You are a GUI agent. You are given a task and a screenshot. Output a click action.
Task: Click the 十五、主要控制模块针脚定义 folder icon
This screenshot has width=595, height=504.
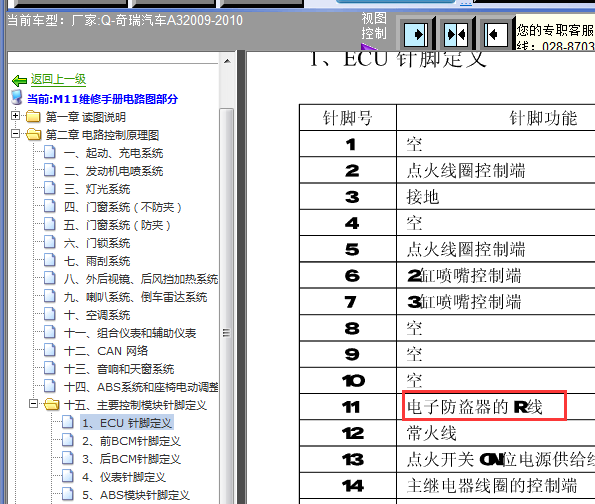point(52,404)
